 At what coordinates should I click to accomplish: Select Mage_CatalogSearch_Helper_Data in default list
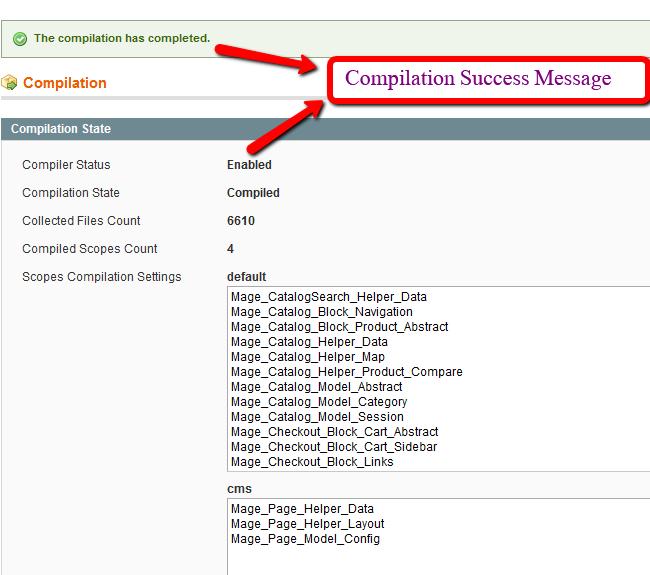pyautogui.click(x=329, y=297)
